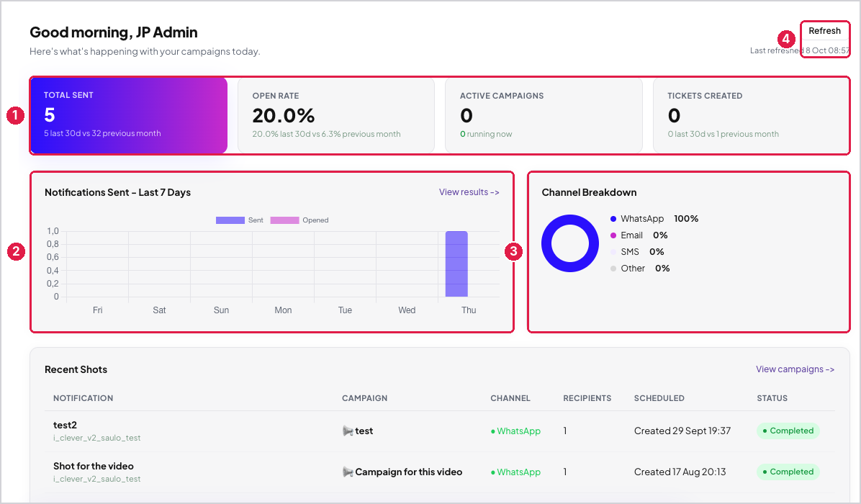Image resolution: width=861 pixels, height=504 pixels.
Task: Click the Campaign column header
Action: (x=364, y=398)
